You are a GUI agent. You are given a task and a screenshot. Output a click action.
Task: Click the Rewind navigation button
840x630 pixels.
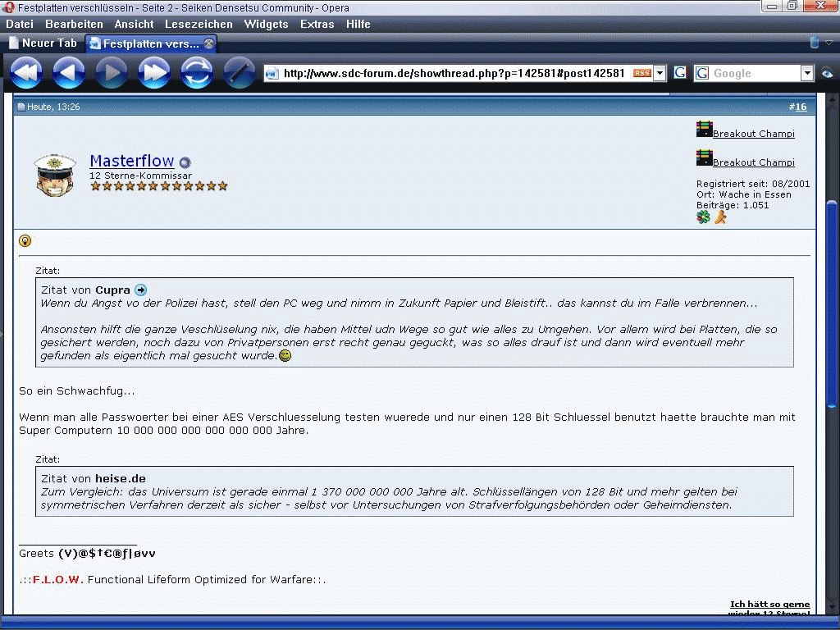click(26, 72)
